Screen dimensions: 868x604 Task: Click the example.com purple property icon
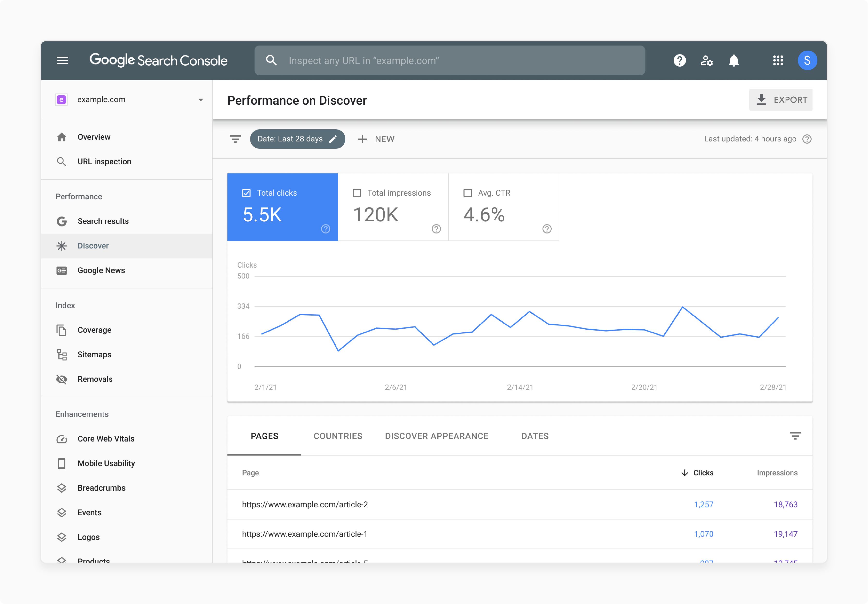(x=62, y=99)
